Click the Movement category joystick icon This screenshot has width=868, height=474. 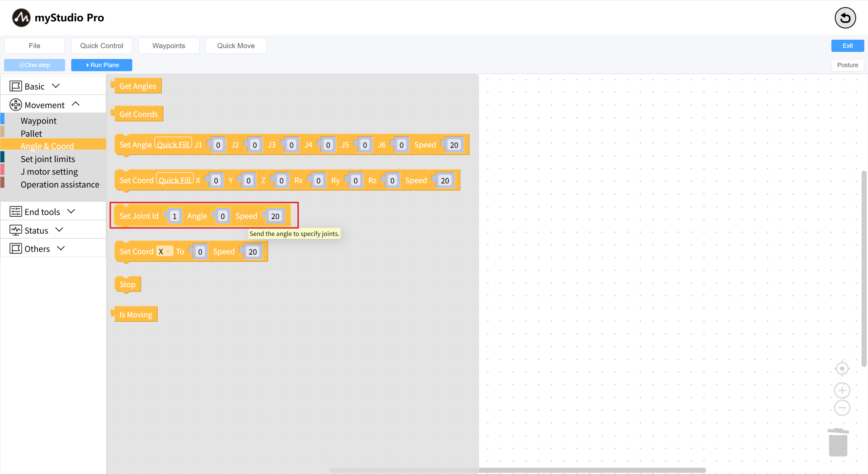coord(16,105)
